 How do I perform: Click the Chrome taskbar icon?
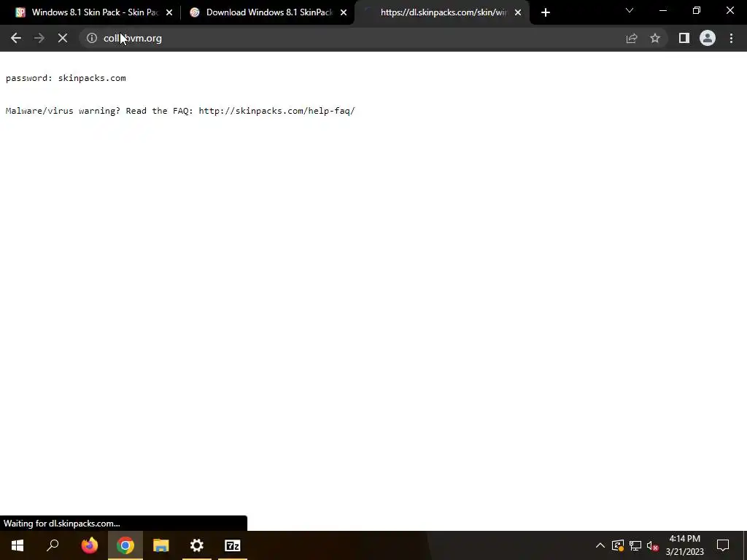[x=125, y=545]
